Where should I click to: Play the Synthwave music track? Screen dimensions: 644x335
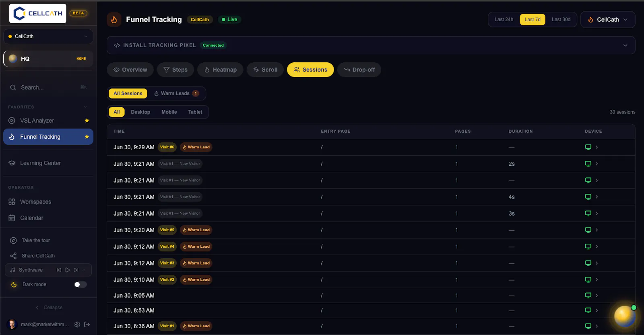click(68, 270)
